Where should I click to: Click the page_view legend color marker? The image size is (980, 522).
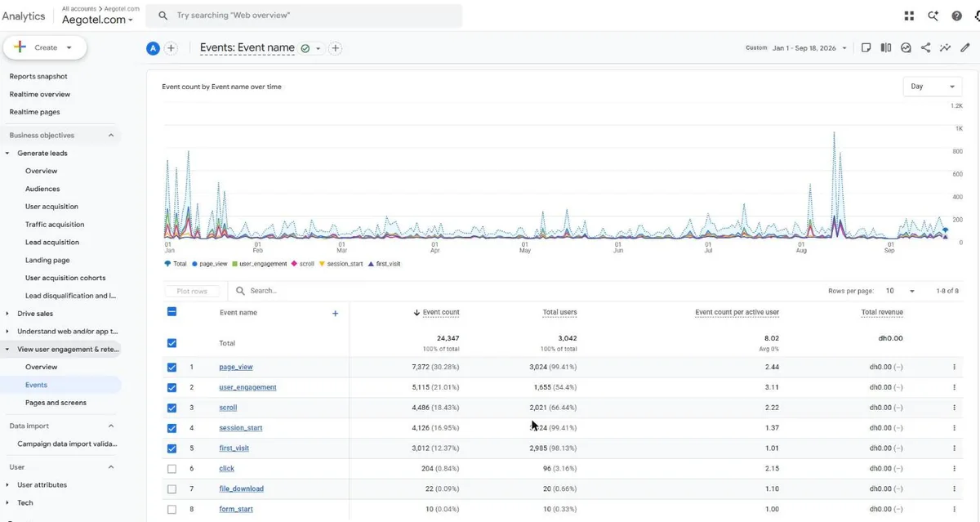[x=194, y=264]
